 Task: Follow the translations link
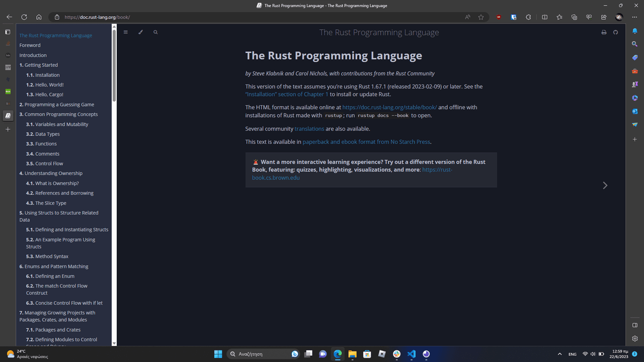coord(309,129)
